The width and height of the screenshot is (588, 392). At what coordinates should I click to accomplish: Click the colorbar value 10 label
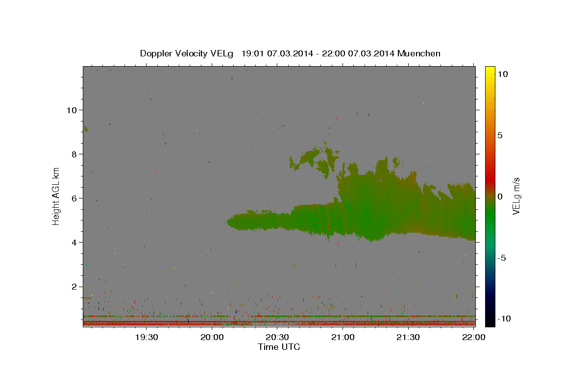point(502,73)
